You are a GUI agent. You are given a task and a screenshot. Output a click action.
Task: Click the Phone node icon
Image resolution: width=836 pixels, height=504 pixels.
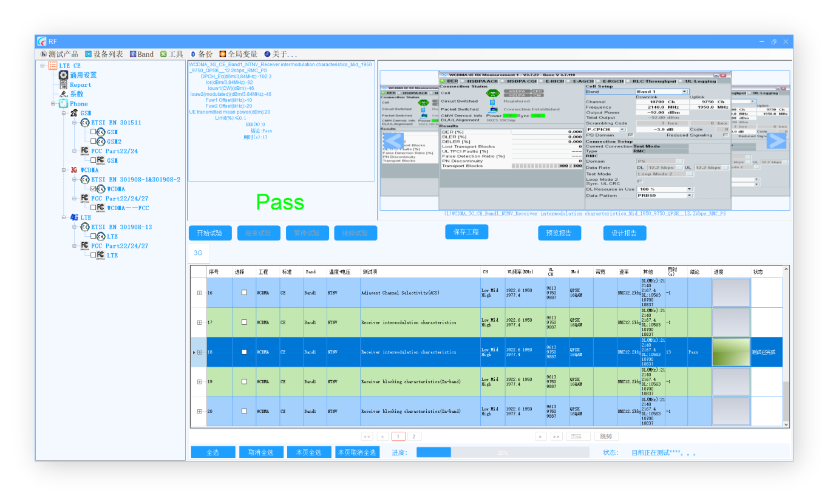click(x=63, y=104)
